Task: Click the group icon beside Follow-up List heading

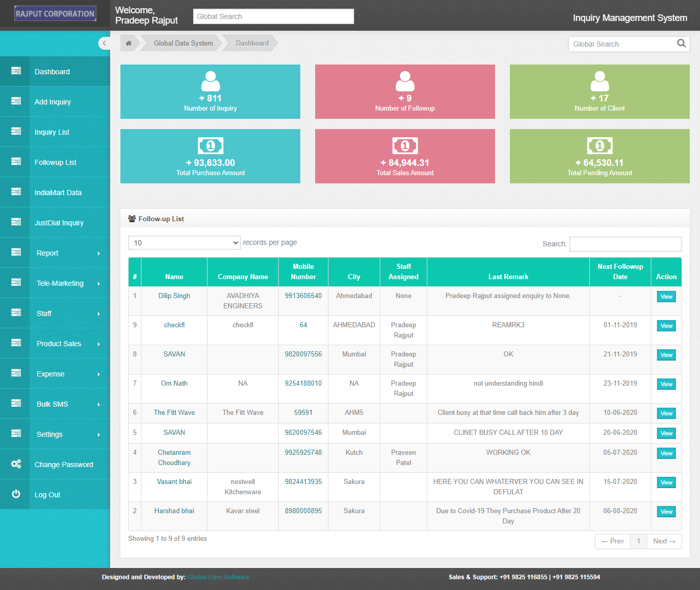Action: [132, 218]
